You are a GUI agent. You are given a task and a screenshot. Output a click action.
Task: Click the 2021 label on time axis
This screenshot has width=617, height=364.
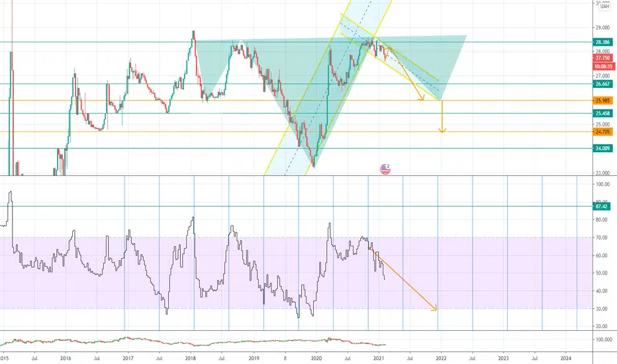click(379, 359)
